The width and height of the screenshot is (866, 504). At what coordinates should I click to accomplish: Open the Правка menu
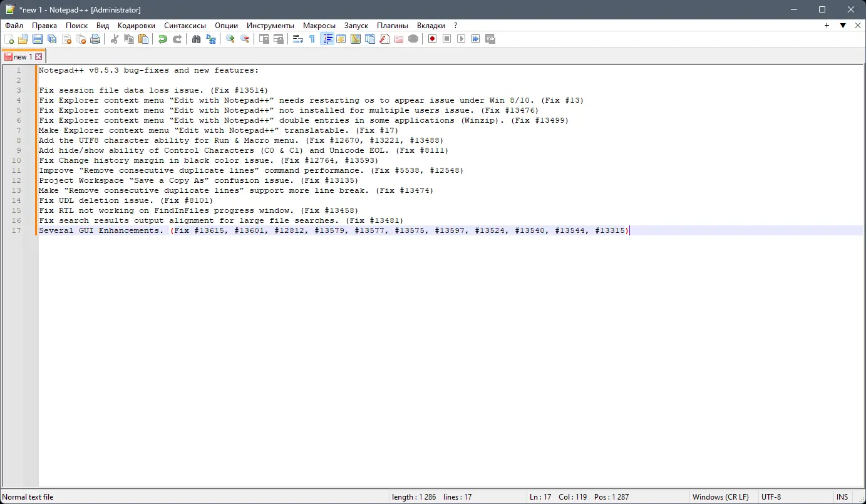44,26
